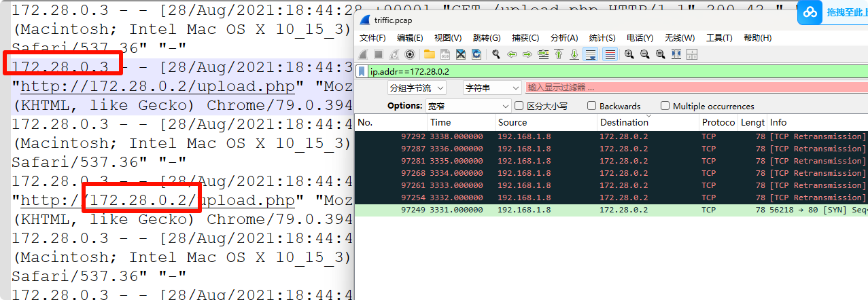Jump to last packet icon
Image resolution: width=868 pixels, height=300 pixels.
574,54
